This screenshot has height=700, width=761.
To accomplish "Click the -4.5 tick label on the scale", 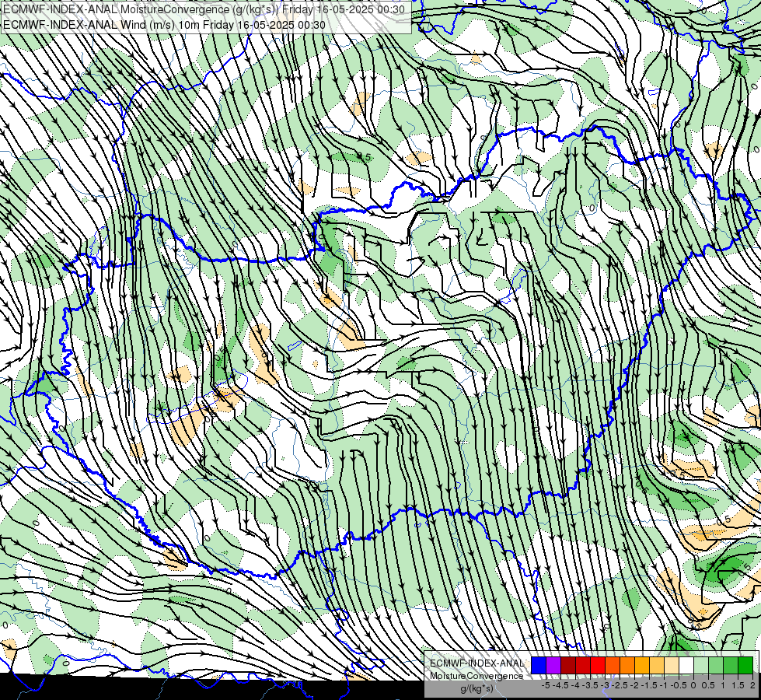I will pos(560,685).
